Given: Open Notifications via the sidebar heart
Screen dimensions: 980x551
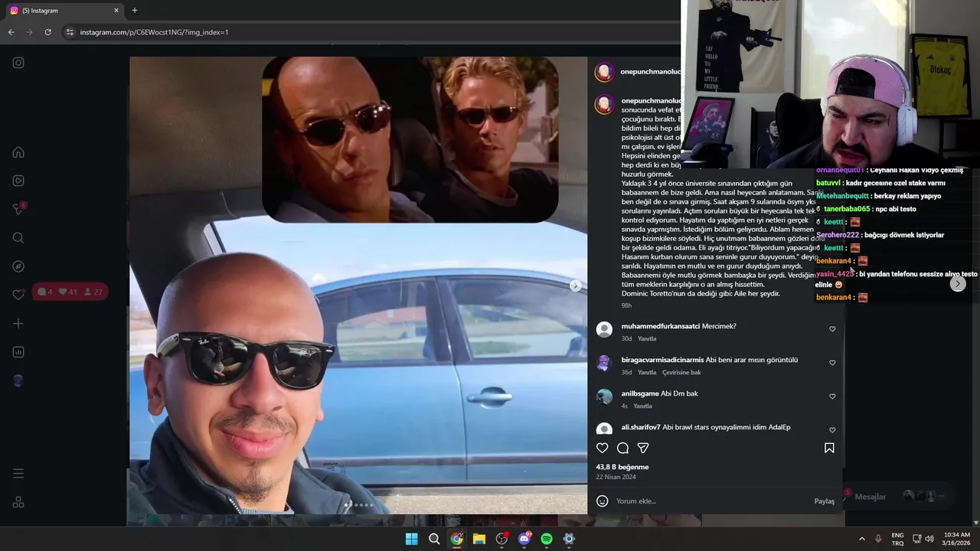Looking at the screenshot, I should point(18,295).
